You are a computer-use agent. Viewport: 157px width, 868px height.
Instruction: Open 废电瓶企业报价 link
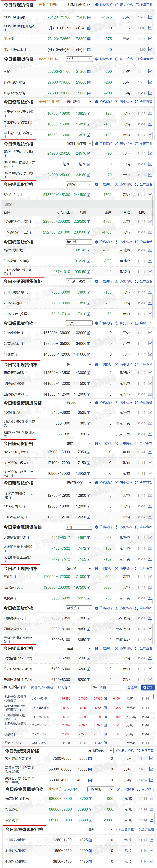click(50, 102)
